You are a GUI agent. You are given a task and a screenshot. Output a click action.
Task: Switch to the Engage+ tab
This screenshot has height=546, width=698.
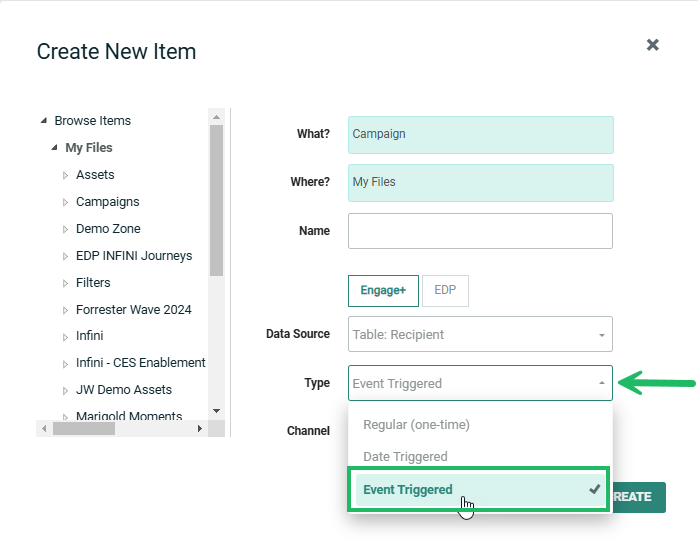383,291
